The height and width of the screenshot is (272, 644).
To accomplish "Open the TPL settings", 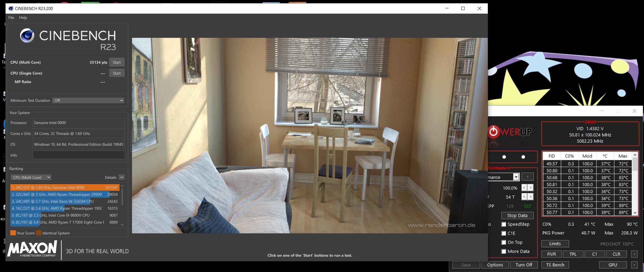I will (573, 254).
